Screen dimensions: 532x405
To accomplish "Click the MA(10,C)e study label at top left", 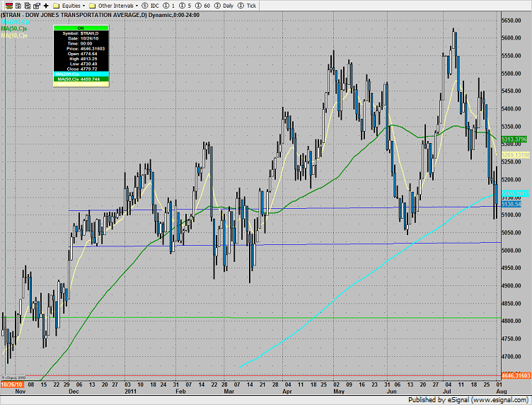I will coord(14,35).
